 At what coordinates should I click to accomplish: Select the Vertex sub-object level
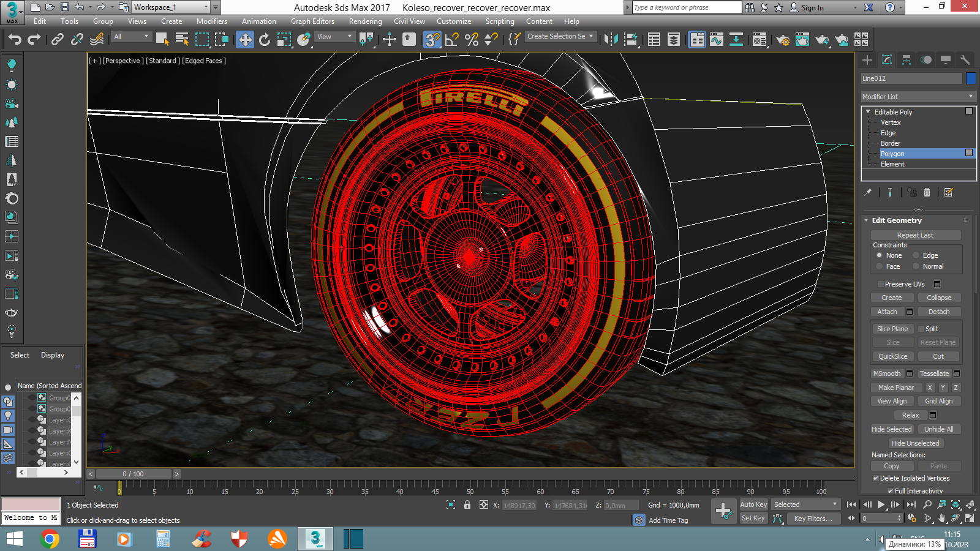(x=891, y=122)
